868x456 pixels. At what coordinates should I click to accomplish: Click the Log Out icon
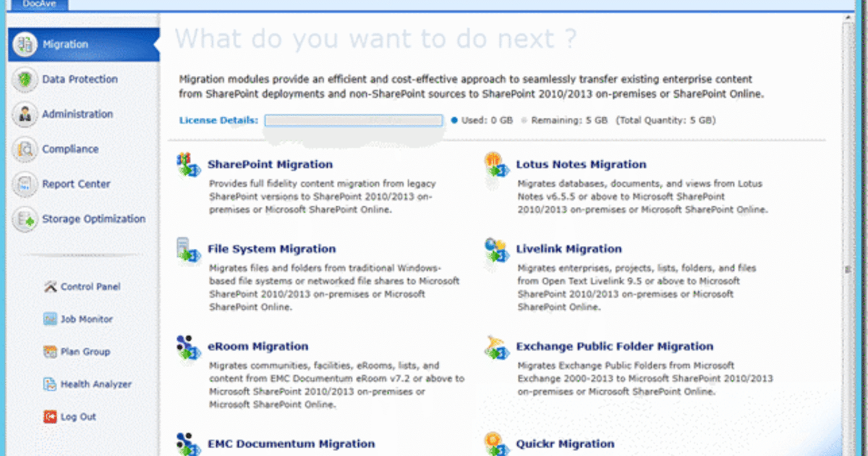coord(51,417)
